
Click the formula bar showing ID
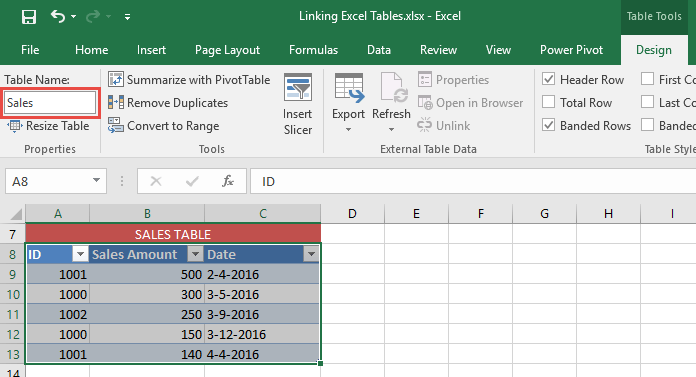[473, 181]
